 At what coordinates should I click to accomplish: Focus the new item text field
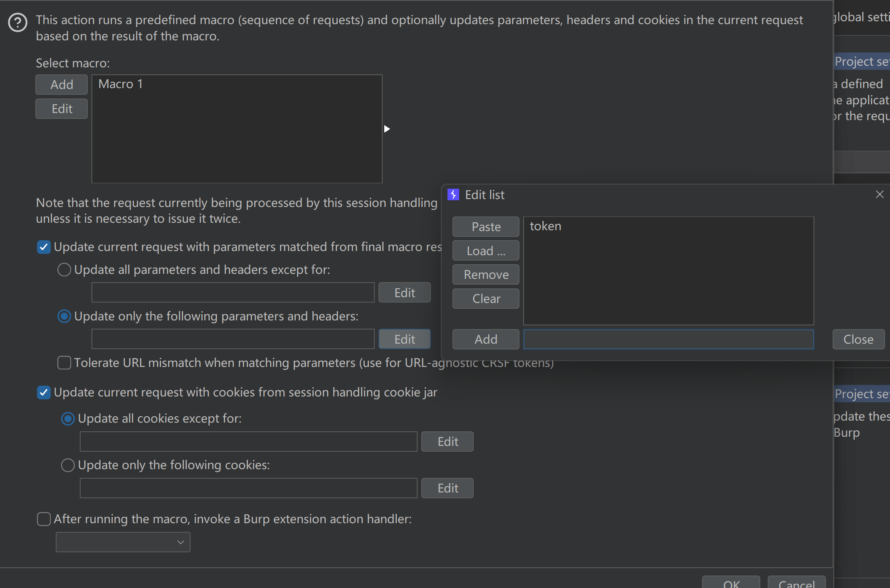pos(668,340)
